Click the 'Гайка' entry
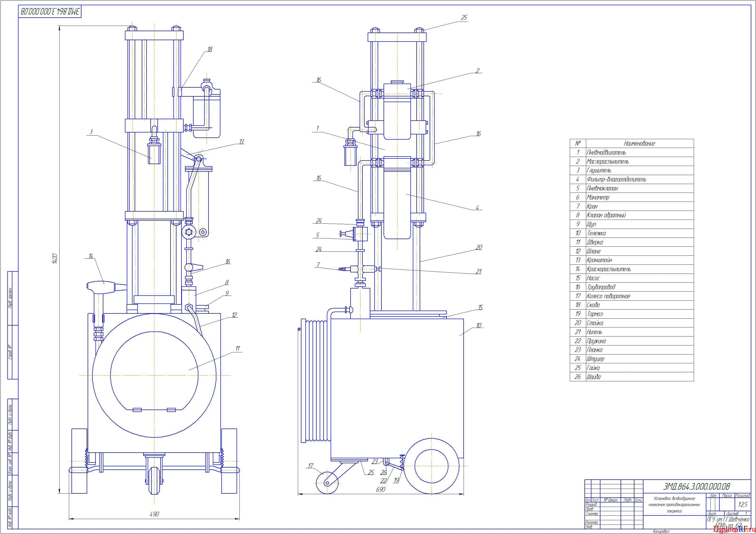The image size is (756, 534). [x=632, y=368]
